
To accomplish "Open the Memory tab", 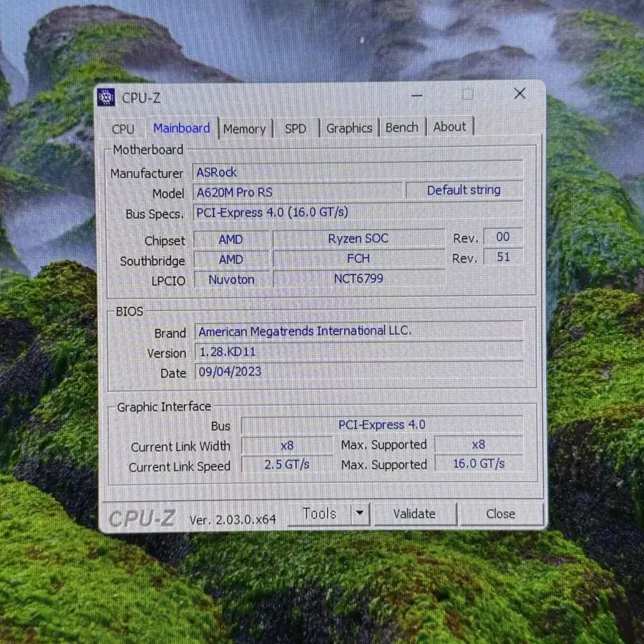I will 245,129.
